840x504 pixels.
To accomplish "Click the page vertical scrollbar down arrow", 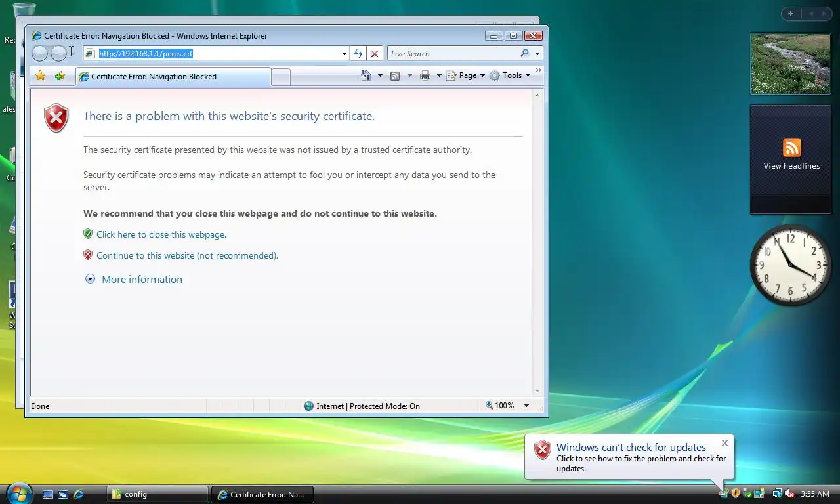I will point(538,391).
